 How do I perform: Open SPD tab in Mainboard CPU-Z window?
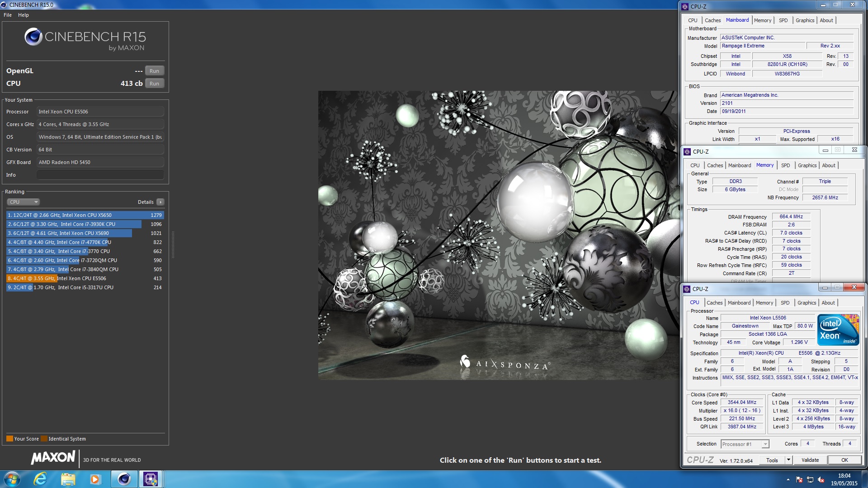(783, 20)
